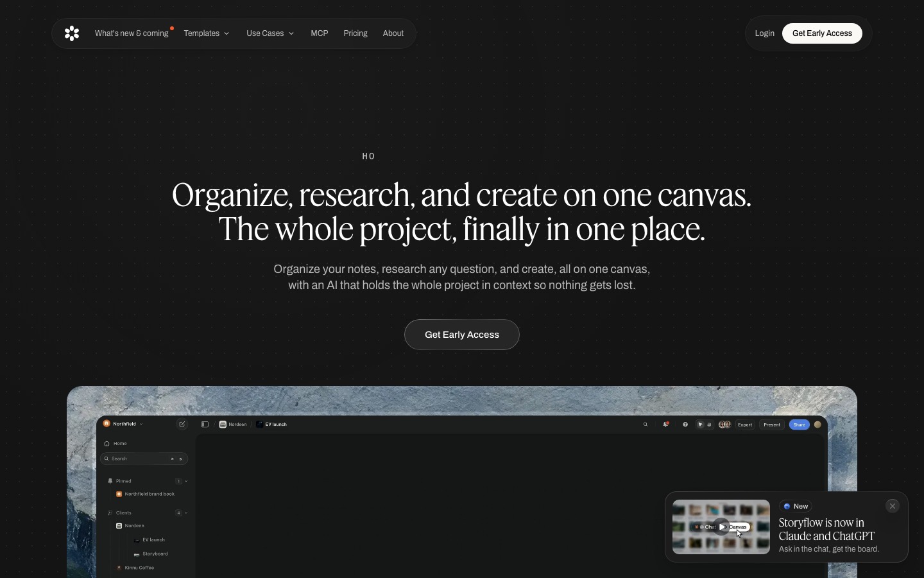Image resolution: width=924 pixels, height=578 pixels.
Task: Open the Storyboard item
Action: point(151,554)
